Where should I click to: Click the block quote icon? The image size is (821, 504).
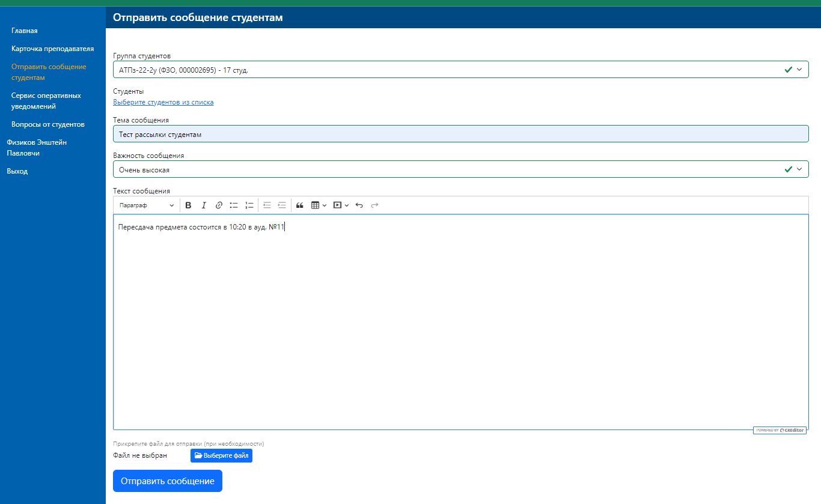(x=300, y=205)
